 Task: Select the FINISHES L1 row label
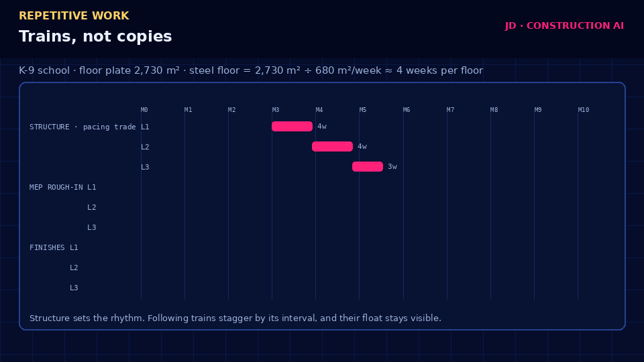click(x=54, y=247)
